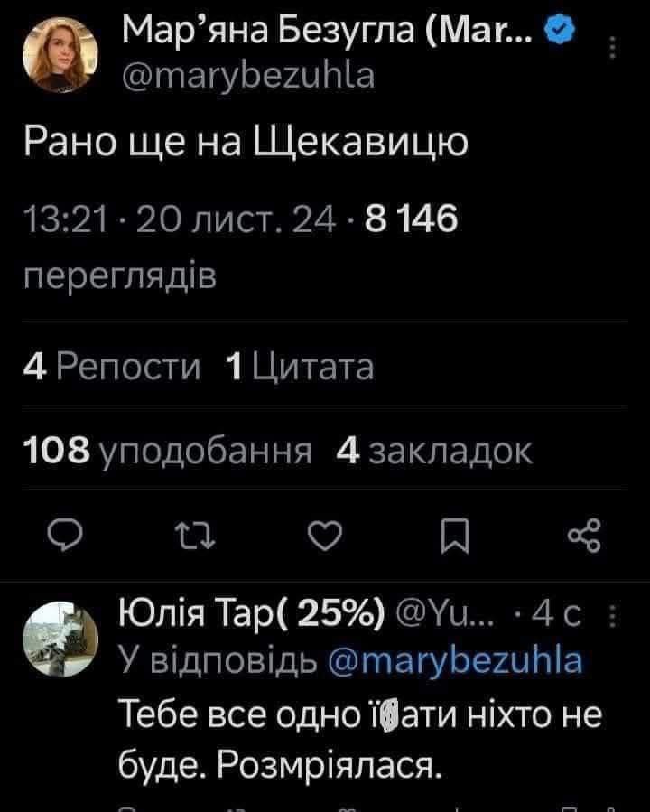This screenshot has width=650, height=812.
Task: Tap the 13:21 · 20 лист. 24 timestamp
Action: 180,219
